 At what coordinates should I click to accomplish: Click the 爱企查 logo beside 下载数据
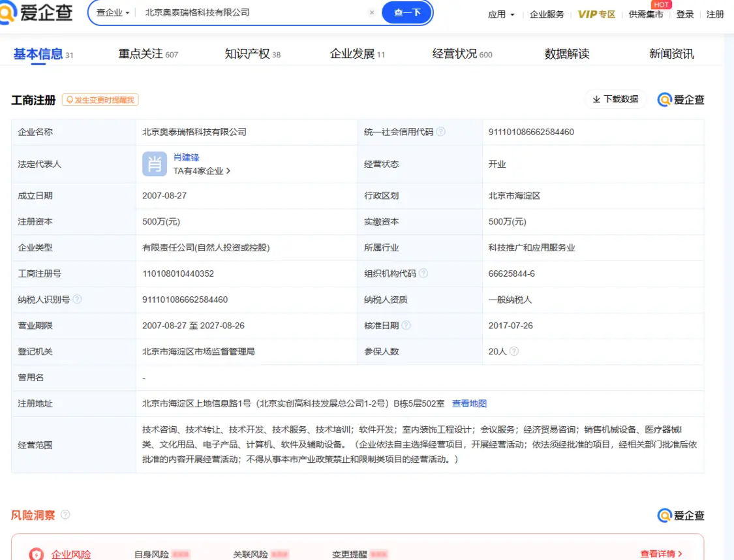[x=680, y=100]
